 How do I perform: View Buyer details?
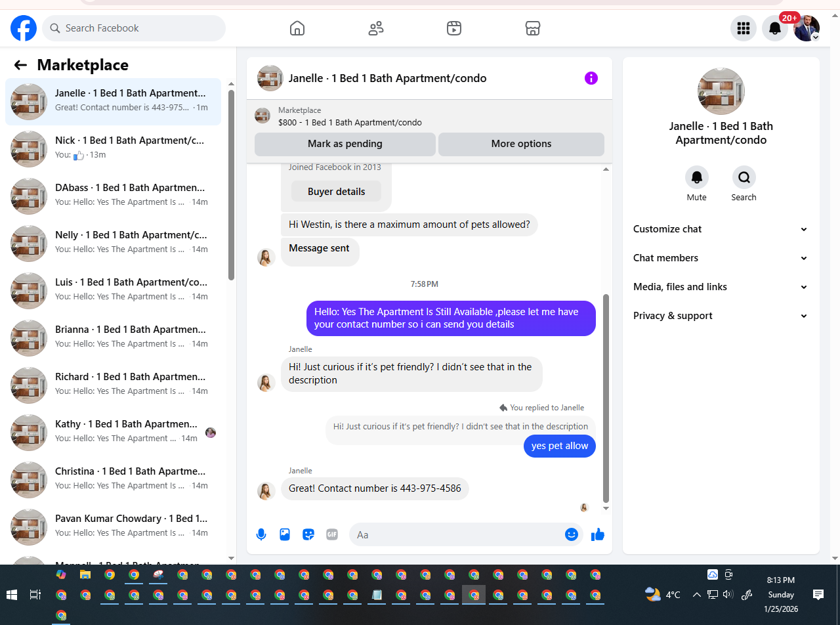click(336, 192)
